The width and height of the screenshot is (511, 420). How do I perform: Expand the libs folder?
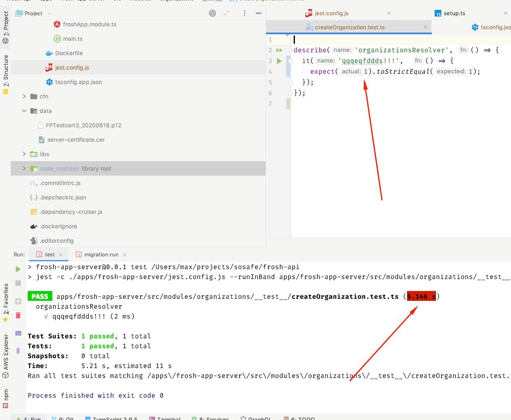24,154
